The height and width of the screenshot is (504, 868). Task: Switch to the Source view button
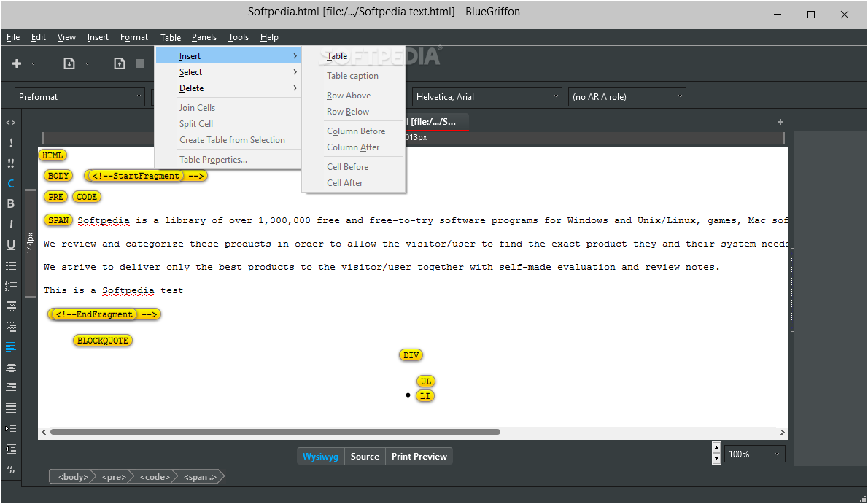pyautogui.click(x=365, y=457)
